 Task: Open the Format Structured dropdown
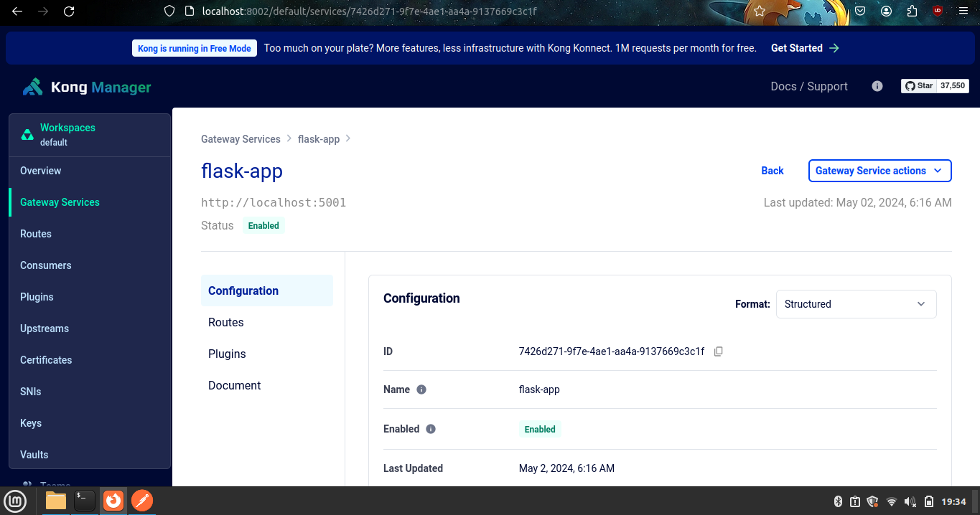tap(856, 304)
